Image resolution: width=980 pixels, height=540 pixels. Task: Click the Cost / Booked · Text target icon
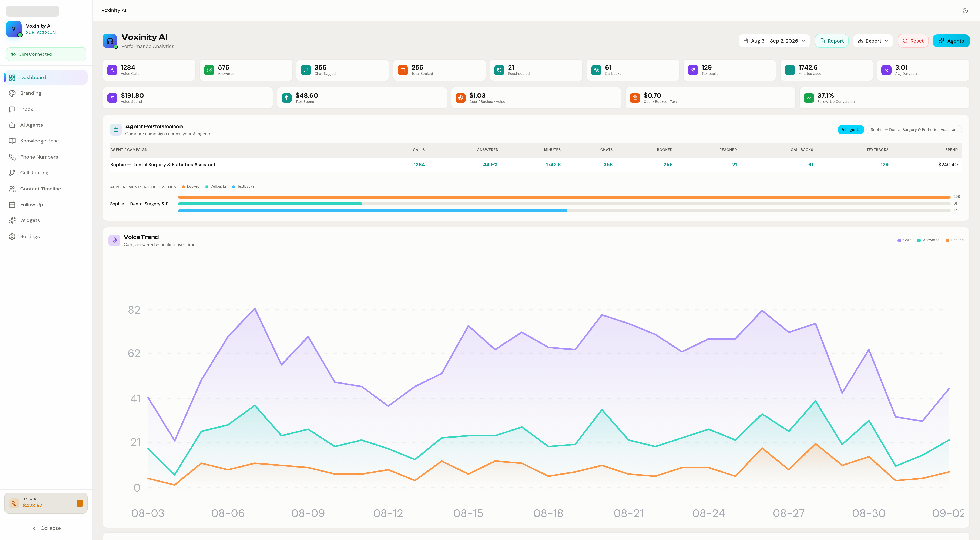tap(635, 98)
